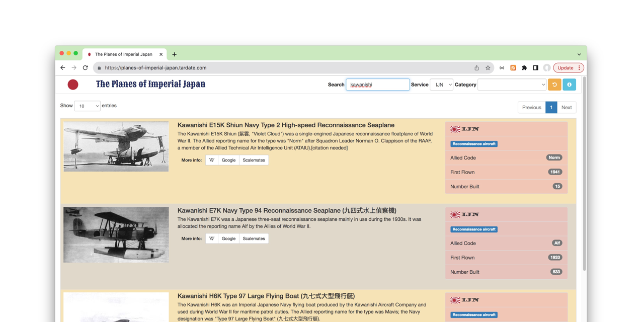
Task: Click the Next pagination button
Action: click(567, 107)
